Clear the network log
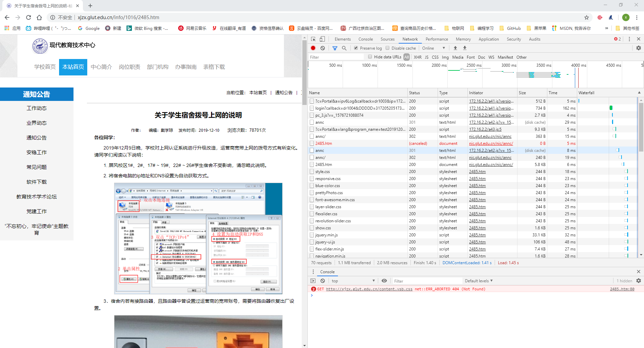The height and width of the screenshot is (348, 644). pyautogui.click(x=323, y=48)
